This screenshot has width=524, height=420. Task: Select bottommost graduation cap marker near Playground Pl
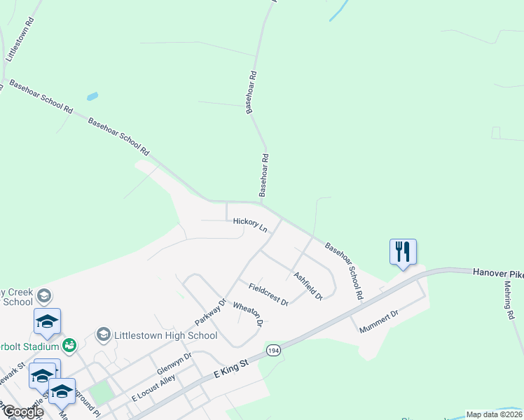pyautogui.click(x=62, y=391)
